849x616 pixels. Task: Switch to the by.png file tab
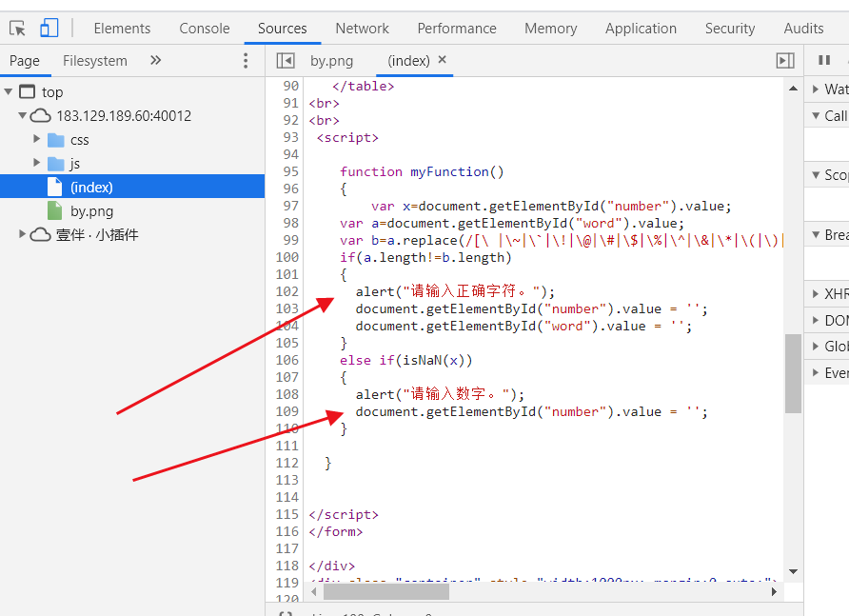point(331,61)
